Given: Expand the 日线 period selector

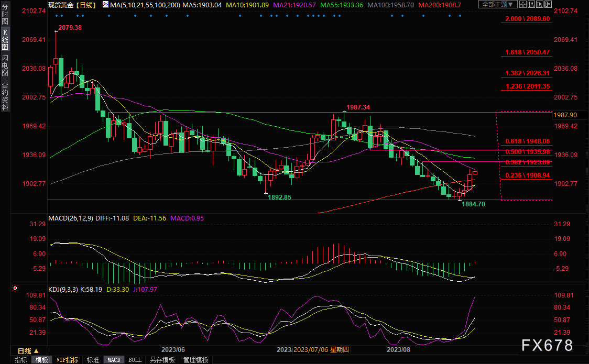Looking at the screenshot, I should 27,350.
